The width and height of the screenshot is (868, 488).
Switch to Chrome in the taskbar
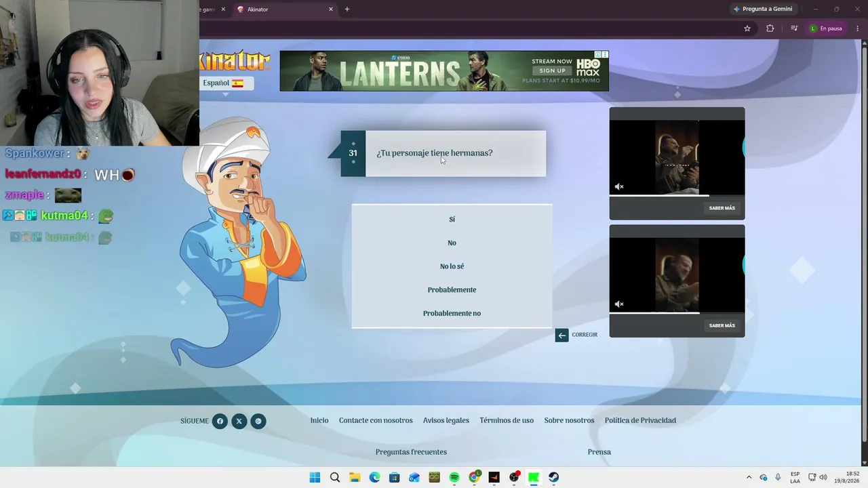[475, 477]
